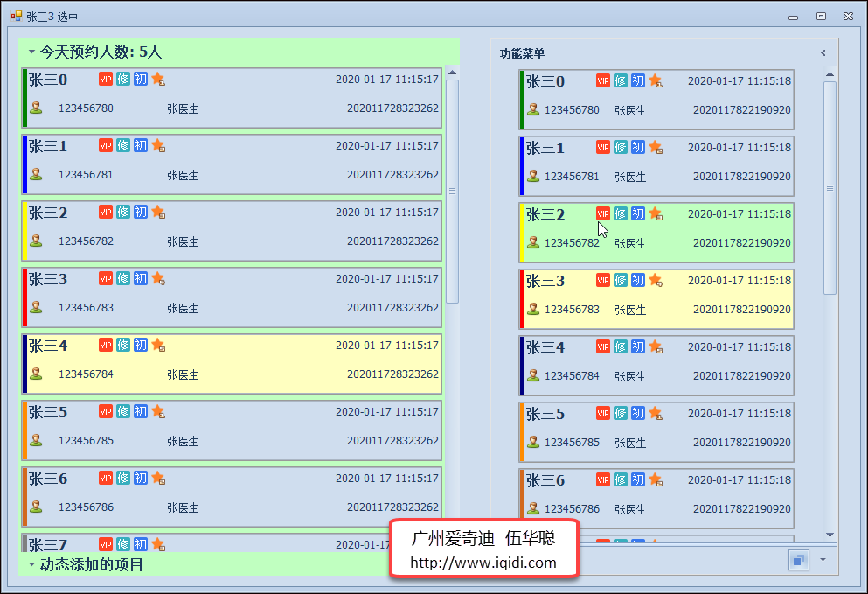Viewport: 868px width, 594px height.
Task: Select 张三2 name in left list
Action: [48, 213]
